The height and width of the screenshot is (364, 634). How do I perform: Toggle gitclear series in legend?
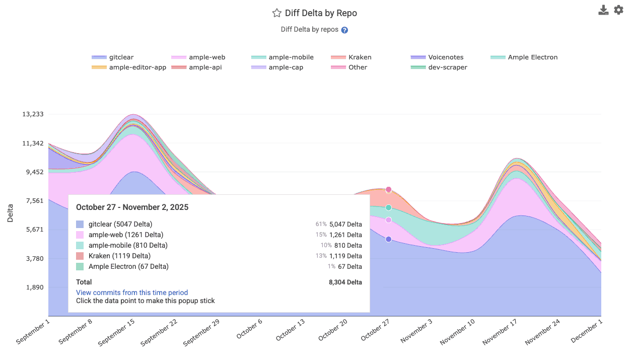pyautogui.click(x=113, y=57)
